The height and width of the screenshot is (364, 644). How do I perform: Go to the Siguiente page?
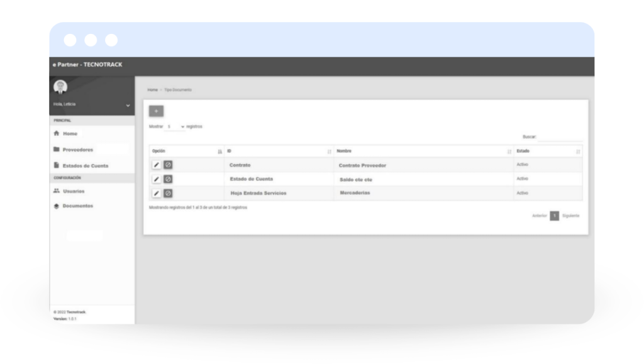coord(570,216)
